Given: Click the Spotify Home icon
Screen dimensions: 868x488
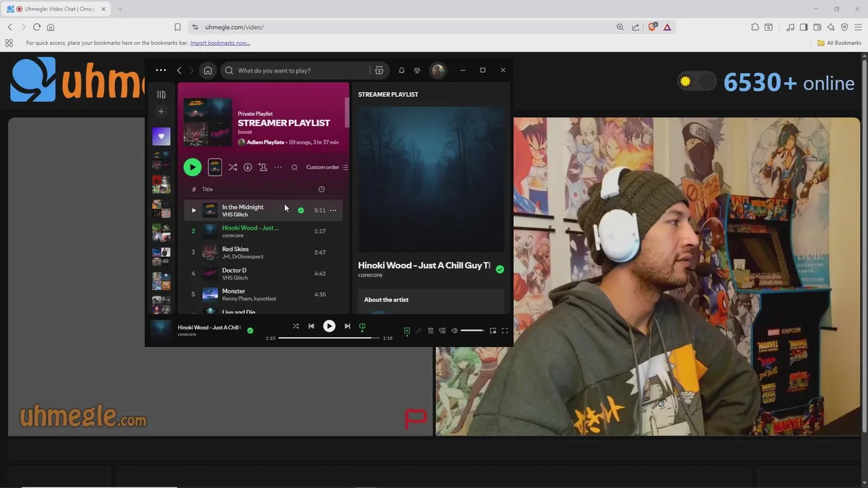Looking at the screenshot, I should coord(208,70).
